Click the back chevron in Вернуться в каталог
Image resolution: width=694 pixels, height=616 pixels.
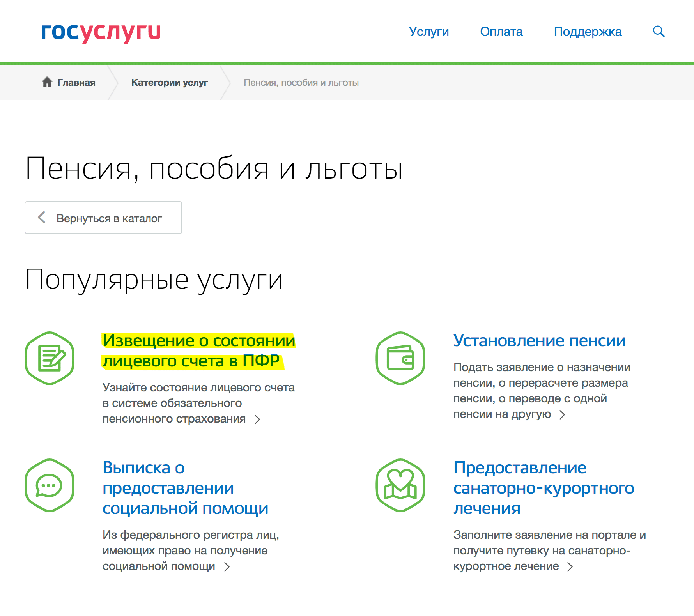click(x=42, y=217)
